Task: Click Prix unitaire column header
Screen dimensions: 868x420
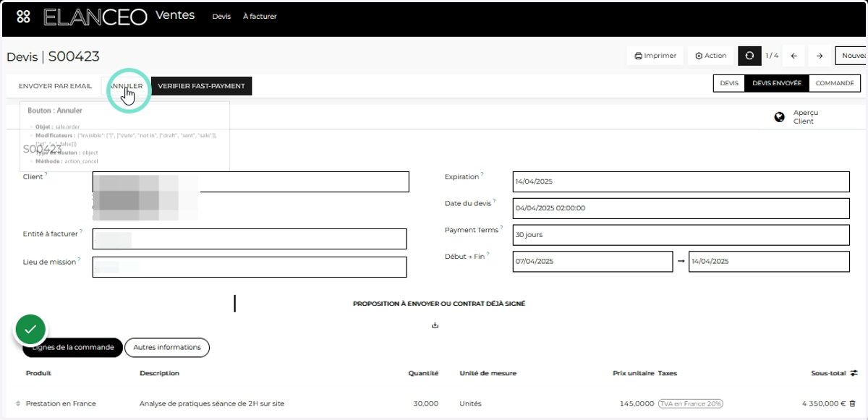Action: click(633, 373)
